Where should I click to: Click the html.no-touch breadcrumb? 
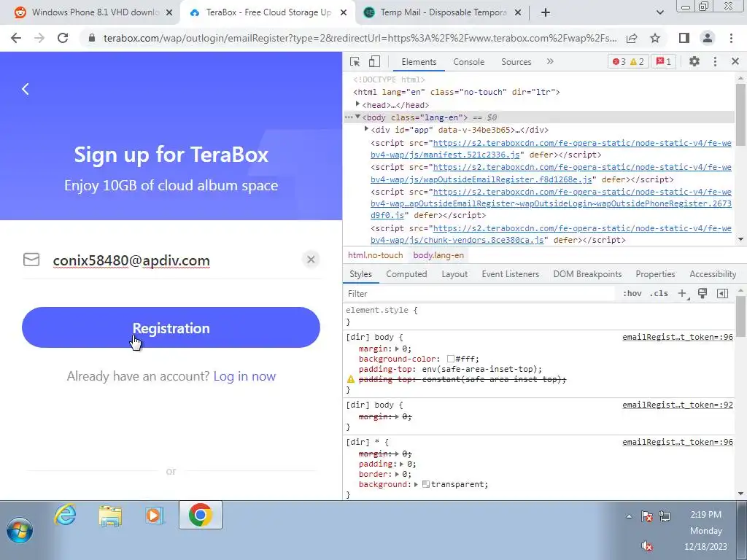(x=376, y=255)
